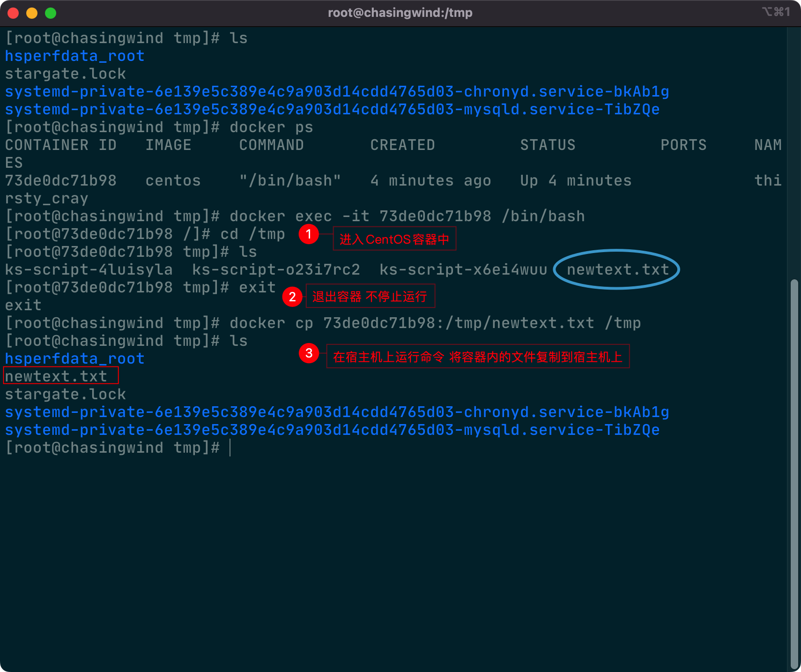
Task: Click the terminal's vertical scrollbar thumb
Action: [x=794, y=474]
